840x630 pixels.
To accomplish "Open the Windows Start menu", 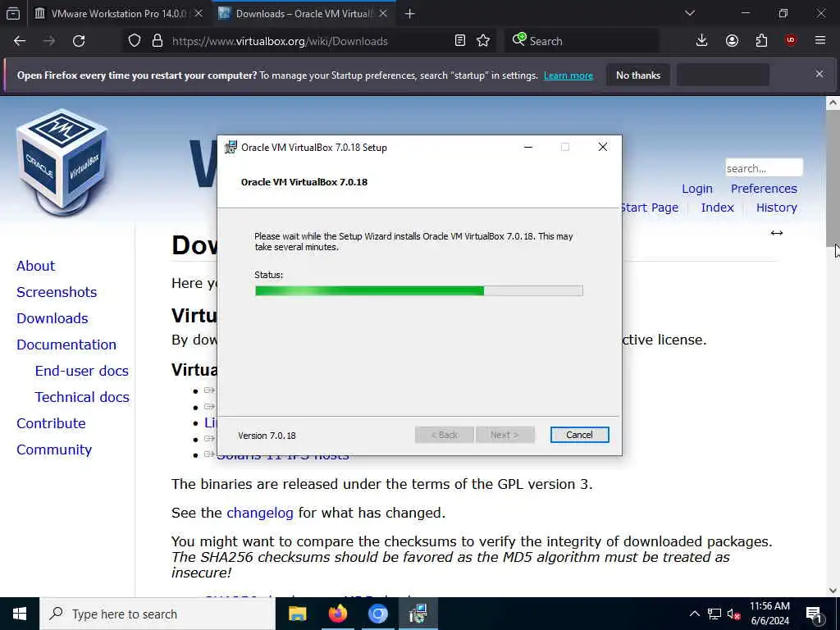I will pos(20,614).
